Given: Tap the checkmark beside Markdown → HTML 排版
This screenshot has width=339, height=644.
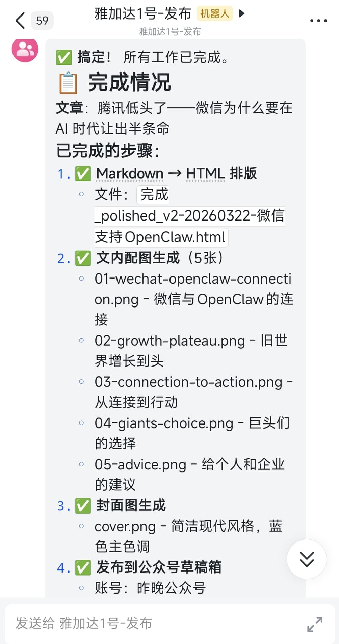Looking at the screenshot, I should (83, 173).
